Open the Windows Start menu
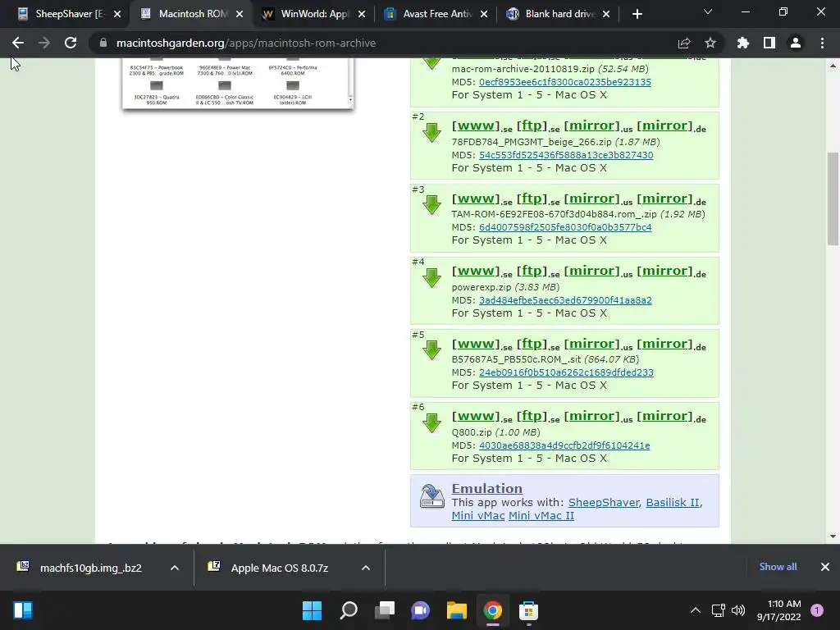This screenshot has height=630, width=840. click(x=312, y=610)
